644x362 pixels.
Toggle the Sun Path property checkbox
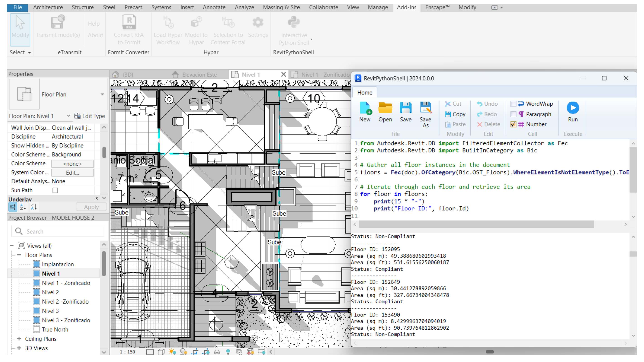pyautogui.click(x=55, y=190)
